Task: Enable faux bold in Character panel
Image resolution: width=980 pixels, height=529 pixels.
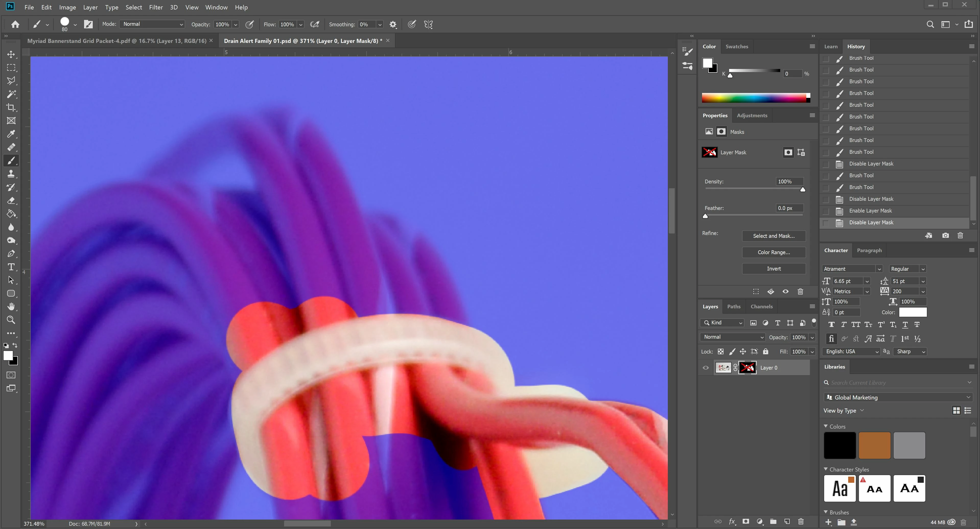Action: click(x=831, y=324)
